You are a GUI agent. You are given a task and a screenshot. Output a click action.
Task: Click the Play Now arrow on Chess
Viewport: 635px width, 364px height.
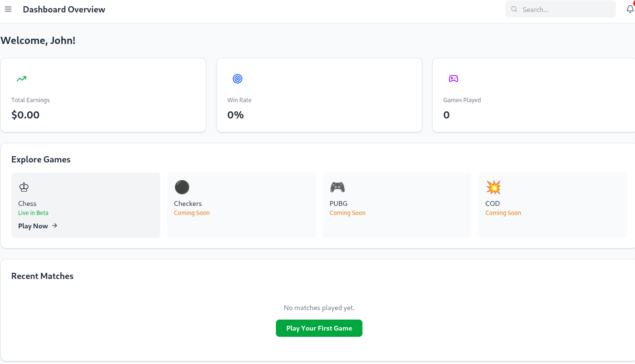click(x=55, y=226)
